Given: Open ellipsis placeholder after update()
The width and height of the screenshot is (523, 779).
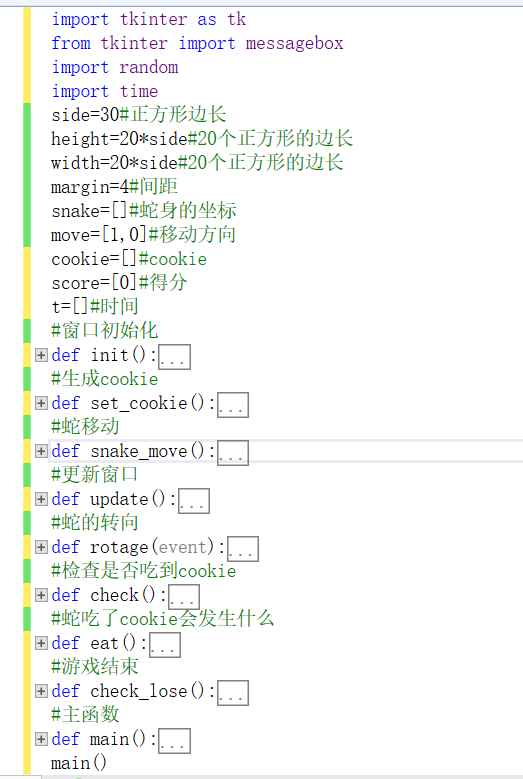Looking at the screenshot, I should pos(194,501).
